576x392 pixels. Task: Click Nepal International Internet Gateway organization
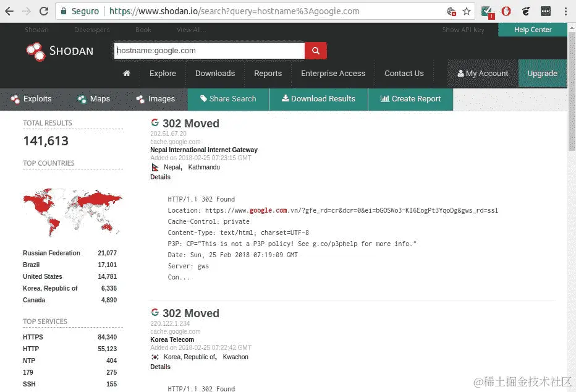(x=204, y=150)
